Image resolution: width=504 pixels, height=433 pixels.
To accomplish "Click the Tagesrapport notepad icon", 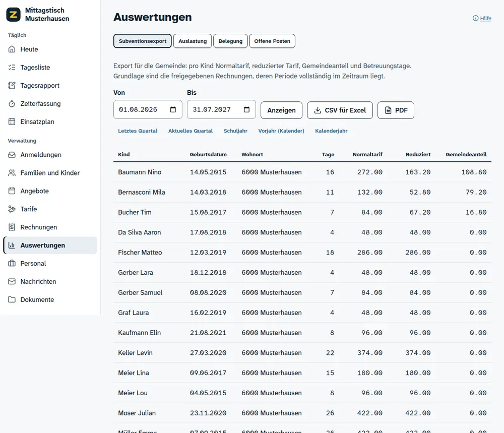I will pos(12,86).
